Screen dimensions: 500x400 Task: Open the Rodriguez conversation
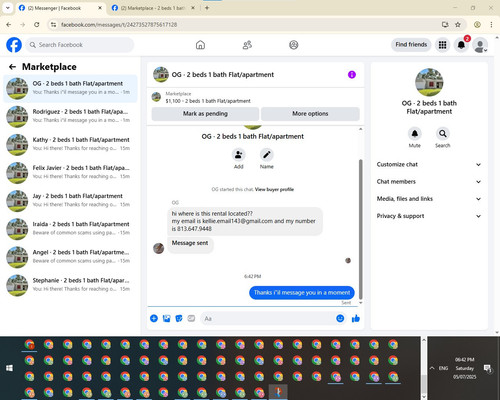(70, 117)
